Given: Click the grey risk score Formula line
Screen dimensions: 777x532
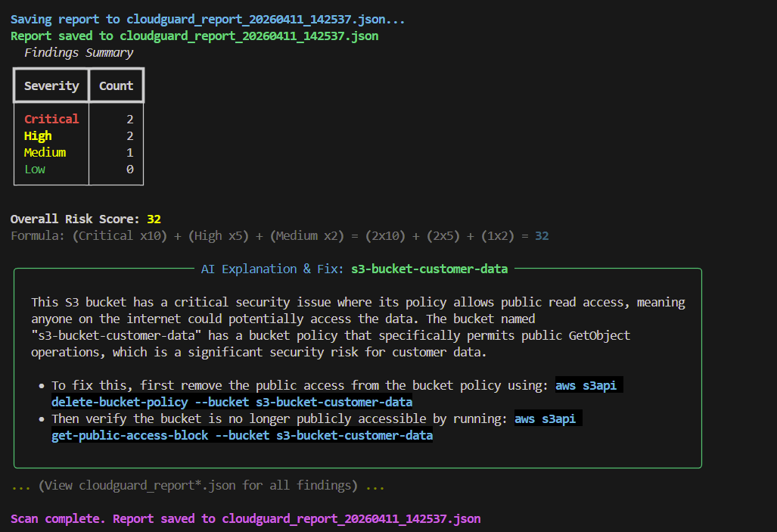Looking at the screenshot, I should coord(279,235).
